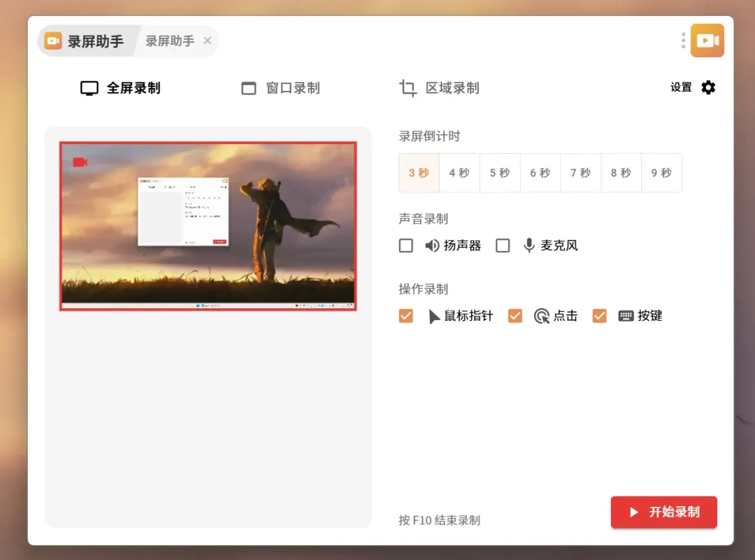The image size is (755, 560).
Task: Click the orange app logo in 录屏助手 title tab
Action: point(53,41)
